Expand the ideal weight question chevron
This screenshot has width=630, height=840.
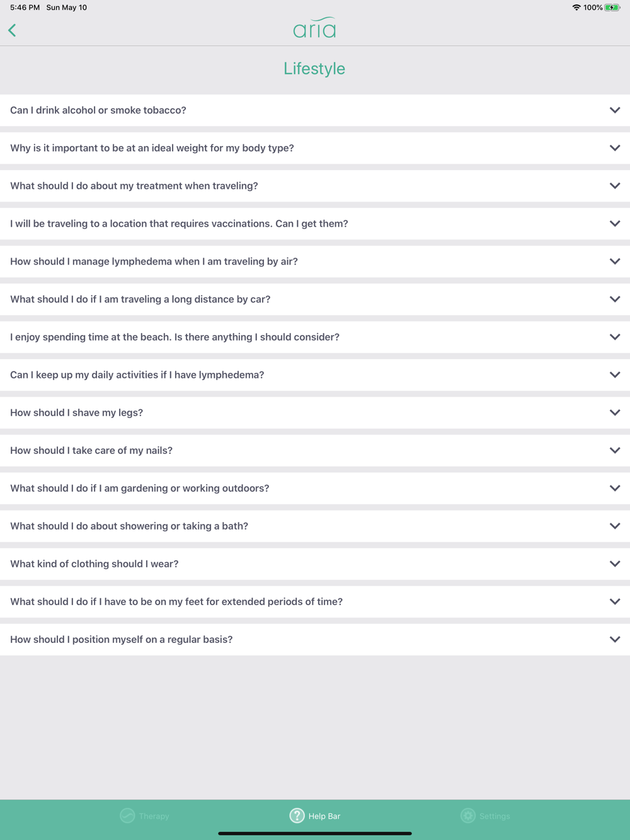click(614, 148)
